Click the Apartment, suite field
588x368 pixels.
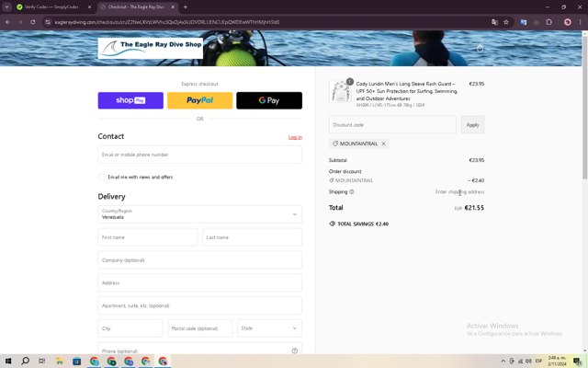pyautogui.click(x=200, y=305)
